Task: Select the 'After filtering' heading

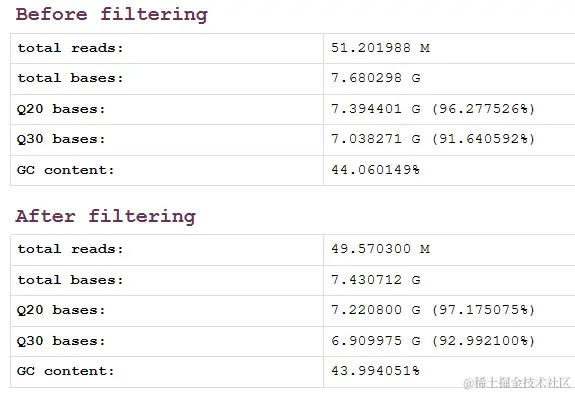Action: click(106, 216)
